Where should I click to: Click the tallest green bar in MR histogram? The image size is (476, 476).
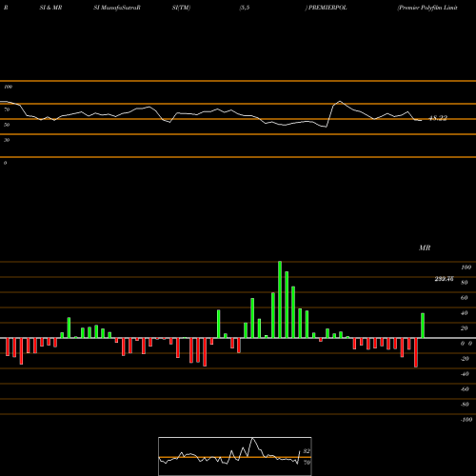point(280,300)
